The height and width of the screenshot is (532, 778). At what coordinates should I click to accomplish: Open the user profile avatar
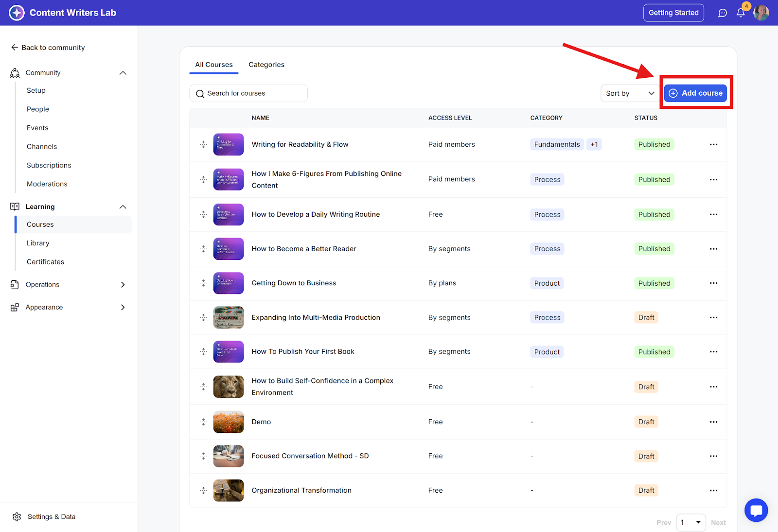coord(761,13)
